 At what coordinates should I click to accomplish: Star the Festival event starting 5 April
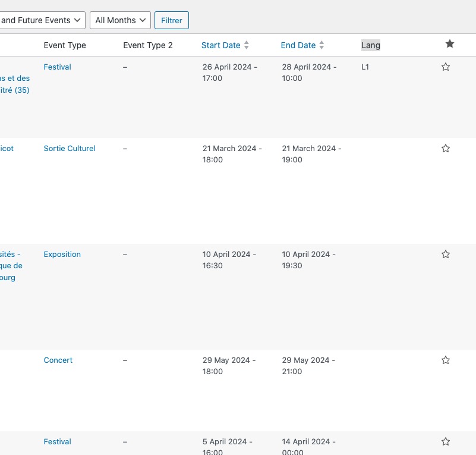(x=445, y=442)
